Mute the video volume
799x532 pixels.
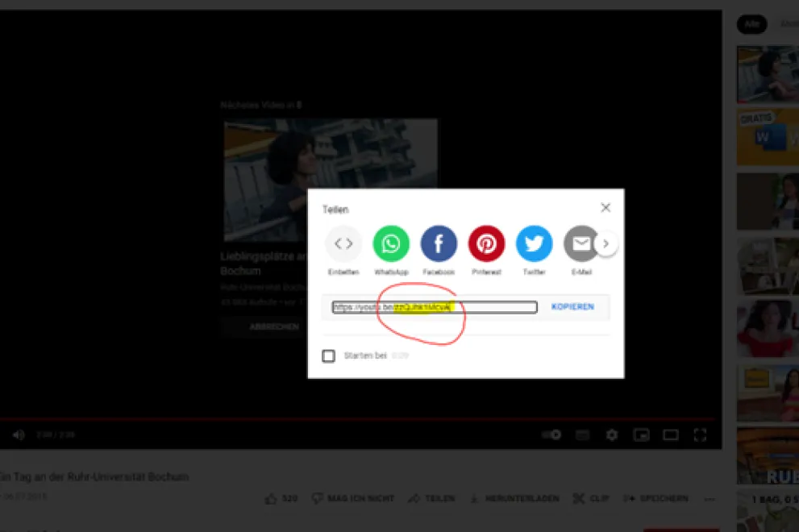tap(19, 434)
